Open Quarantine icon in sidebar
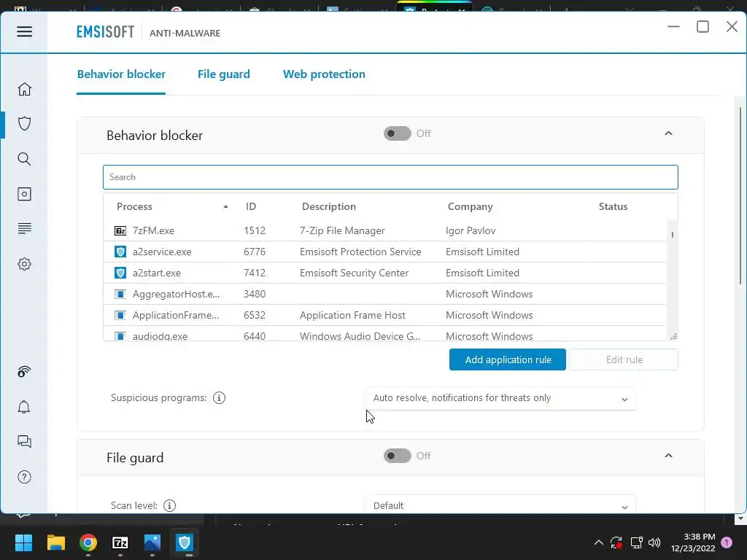Image resolution: width=747 pixels, height=560 pixels. pyautogui.click(x=24, y=194)
